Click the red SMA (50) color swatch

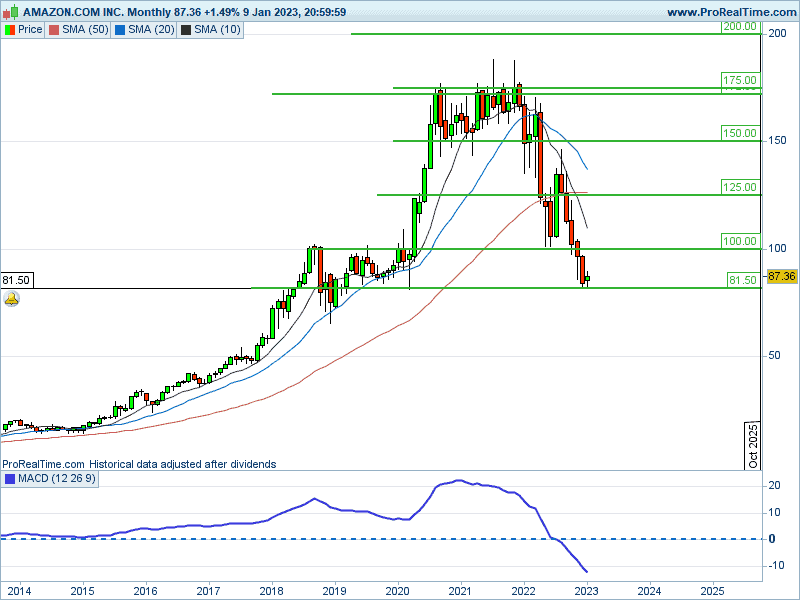(54, 30)
